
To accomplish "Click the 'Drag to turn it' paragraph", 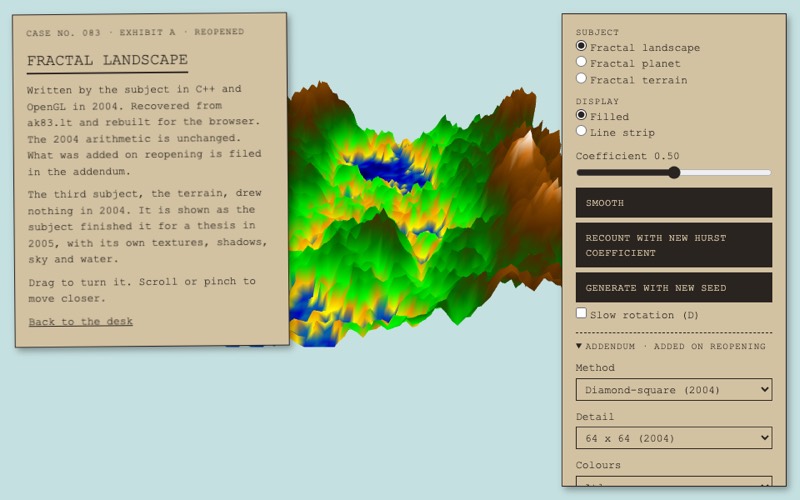I will coord(142,290).
